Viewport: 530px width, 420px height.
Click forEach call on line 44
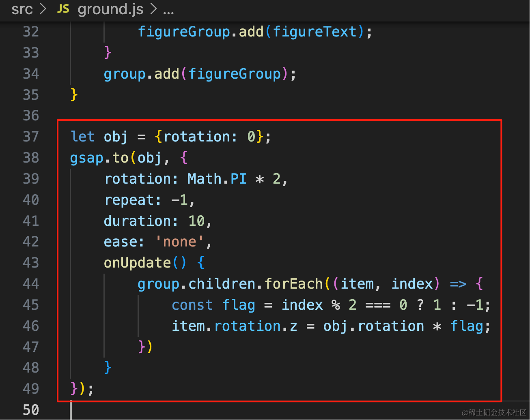click(x=293, y=284)
